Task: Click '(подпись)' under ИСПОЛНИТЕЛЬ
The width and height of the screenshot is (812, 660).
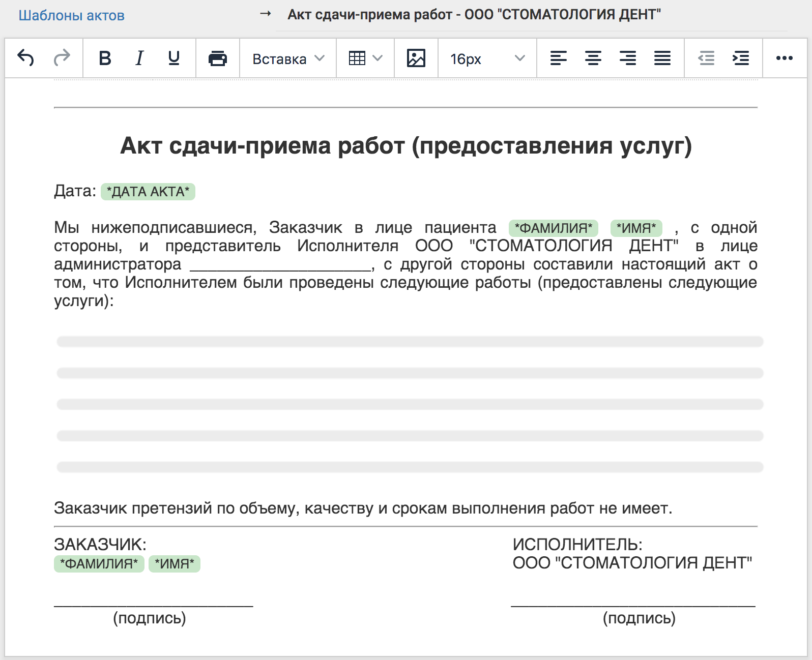Action: [640, 618]
